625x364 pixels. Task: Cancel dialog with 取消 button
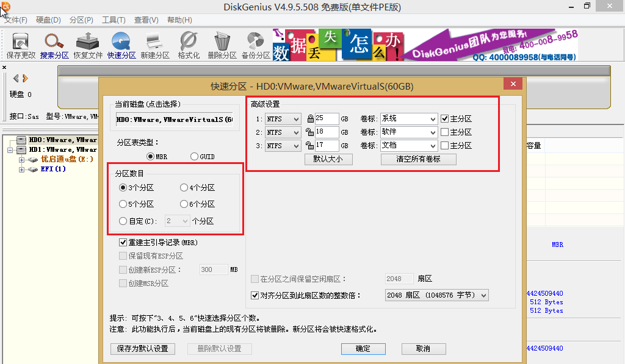click(x=424, y=349)
